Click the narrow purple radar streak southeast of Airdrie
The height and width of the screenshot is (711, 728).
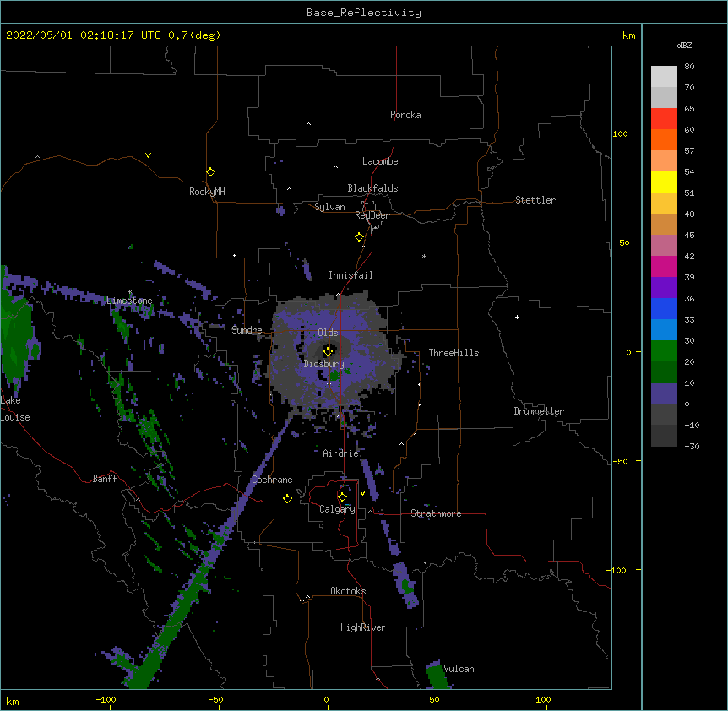point(369,479)
